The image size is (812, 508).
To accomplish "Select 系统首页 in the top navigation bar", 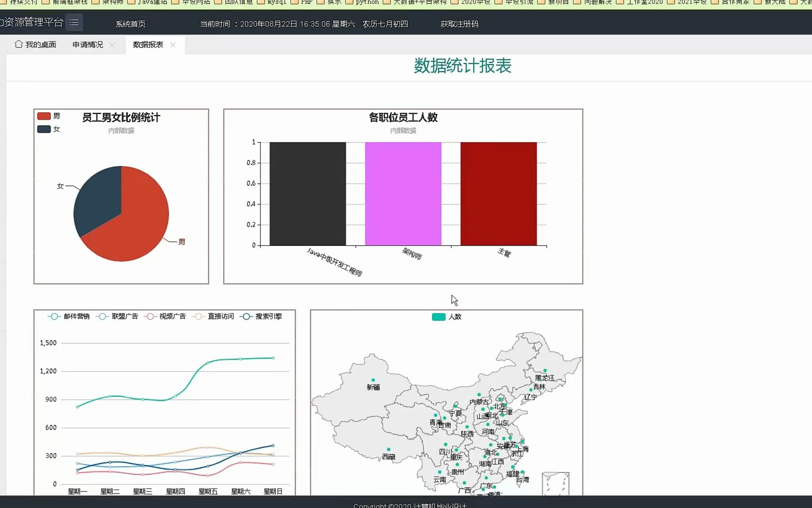I will coord(131,24).
